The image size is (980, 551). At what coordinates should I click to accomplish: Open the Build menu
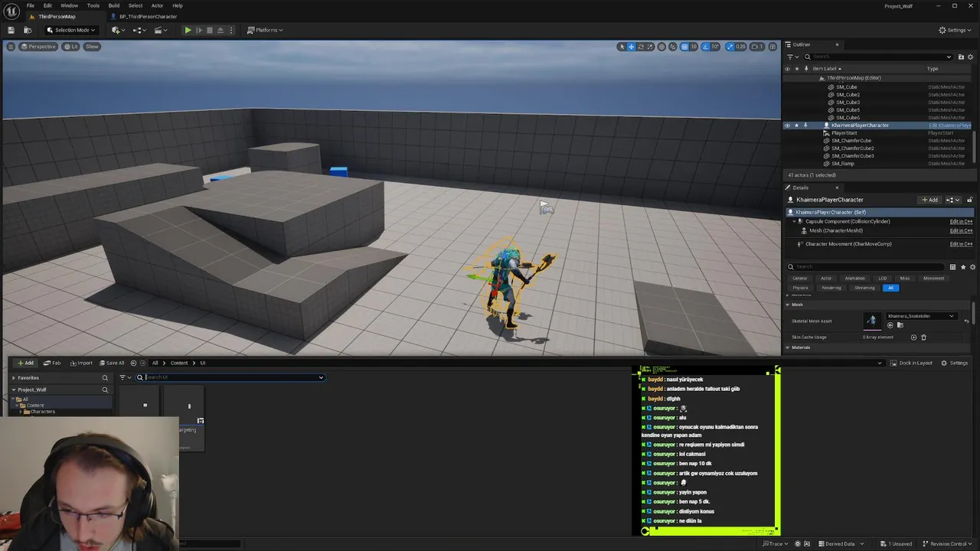[x=113, y=5]
